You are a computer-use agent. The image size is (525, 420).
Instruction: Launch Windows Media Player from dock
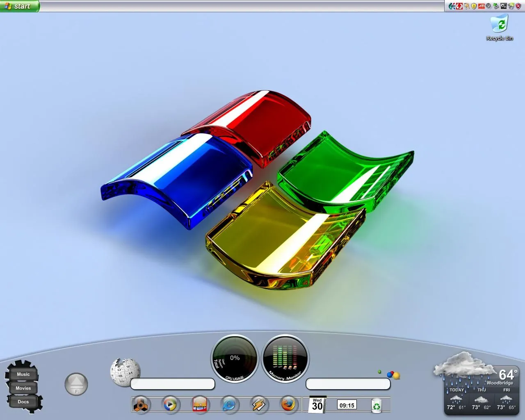[x=170, y=405]
